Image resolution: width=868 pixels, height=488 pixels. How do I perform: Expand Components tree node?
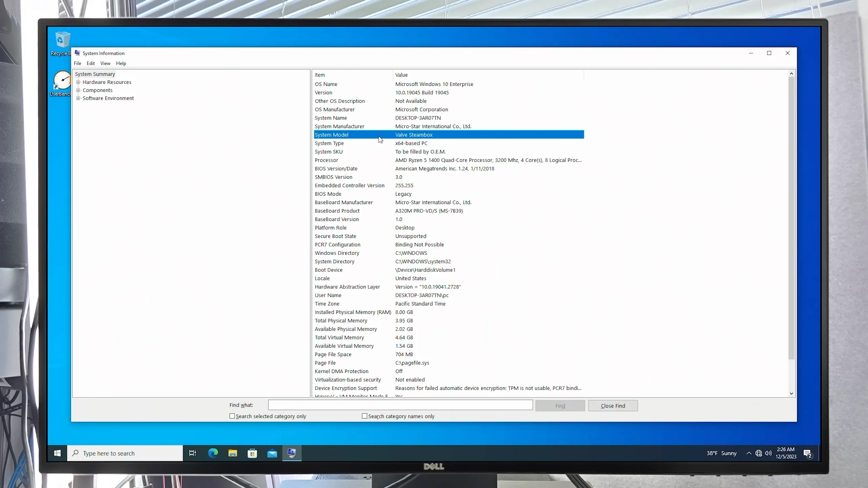(78, 90)
